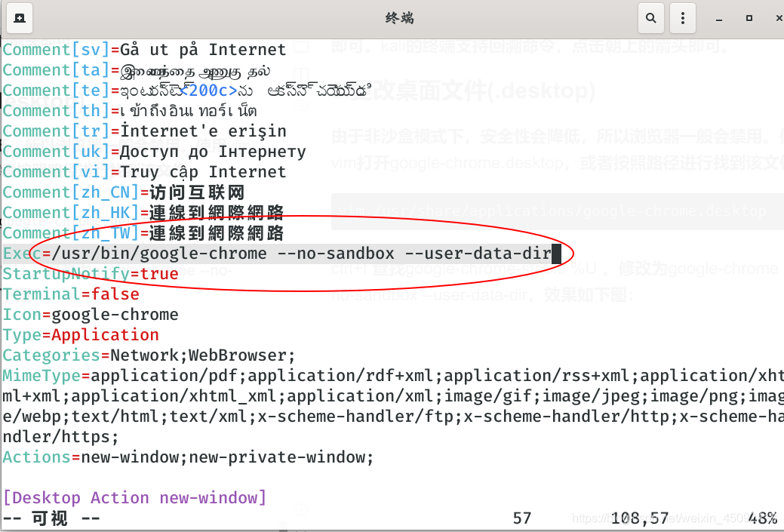The width and height of the screenshot is (784, 532).
Task: Click the 48% scroll percentage in status line
Action: point(763,518)
